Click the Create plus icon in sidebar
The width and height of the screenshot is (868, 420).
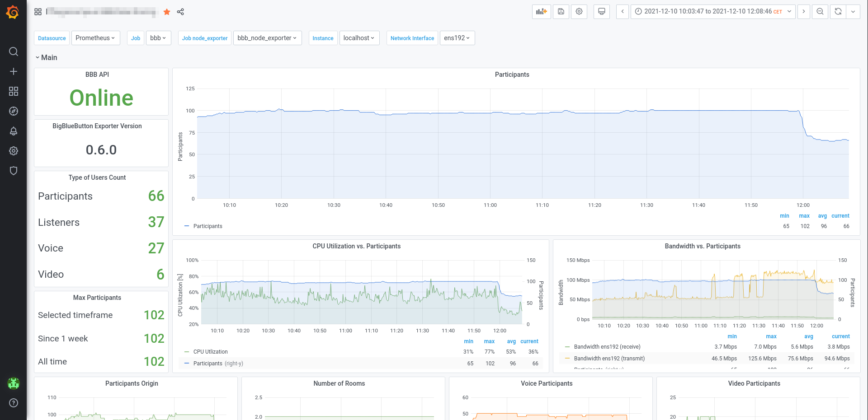coord(14,71)
